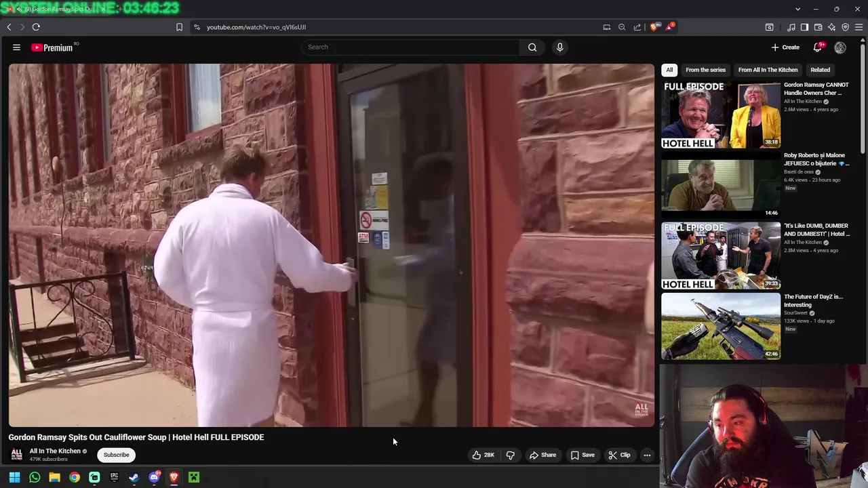This screenshot has height=488, width=868.
Task: Select the From the series chip
Action: pos(705,70)
